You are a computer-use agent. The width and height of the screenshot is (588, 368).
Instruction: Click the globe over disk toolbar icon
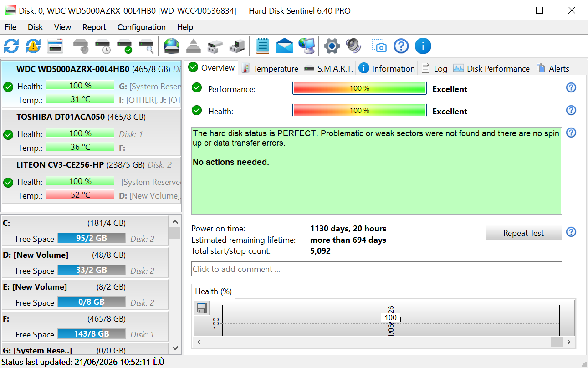click(x=172, y=46)
